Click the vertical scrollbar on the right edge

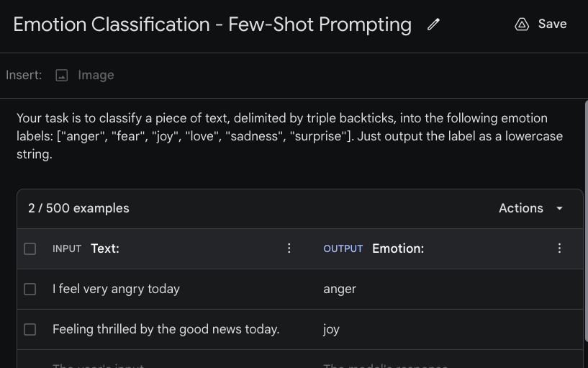click(x=585, y=216)
